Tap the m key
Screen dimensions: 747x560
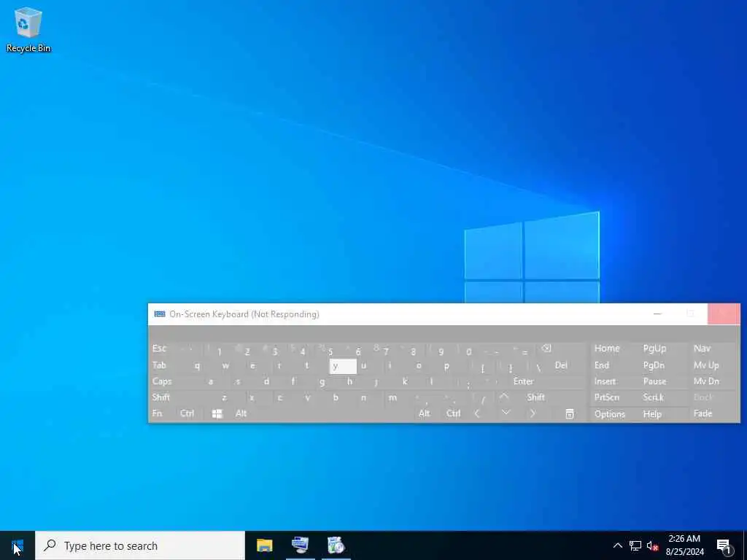392,397
